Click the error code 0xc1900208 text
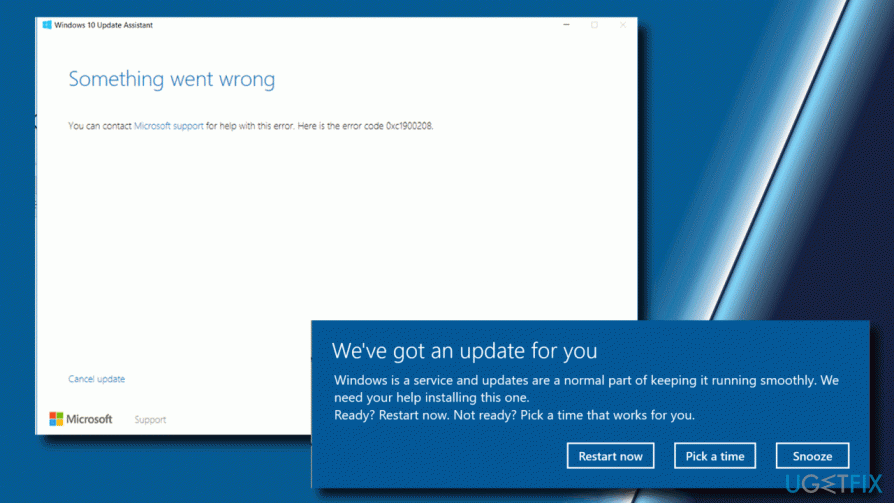The height and width of the screenshot is (504, 894). coord(409,126)
